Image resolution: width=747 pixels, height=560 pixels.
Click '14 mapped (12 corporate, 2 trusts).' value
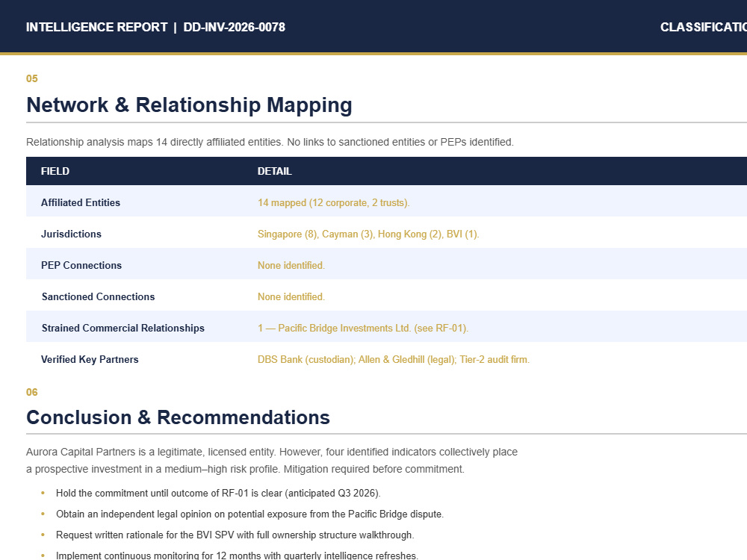tap(333, 202)
